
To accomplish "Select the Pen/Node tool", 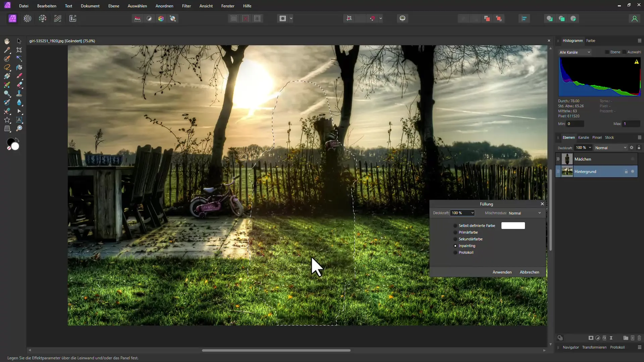I will tap(19, 111).
